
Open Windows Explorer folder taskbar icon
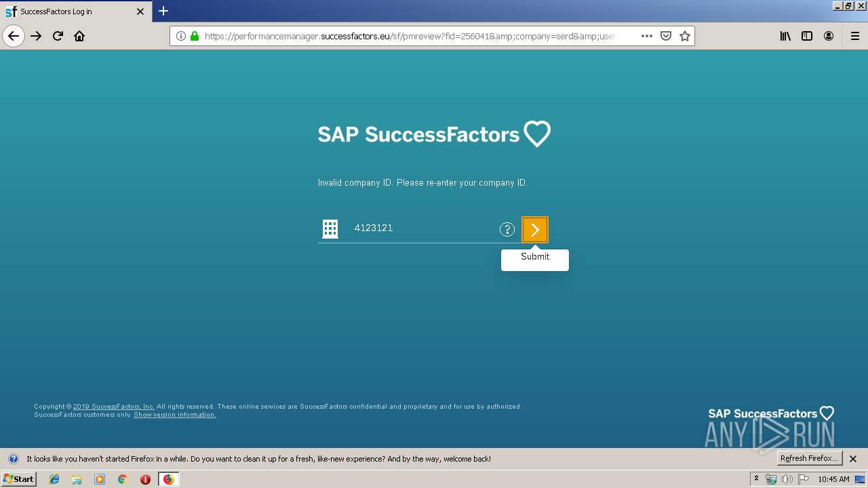coord(77,479)
